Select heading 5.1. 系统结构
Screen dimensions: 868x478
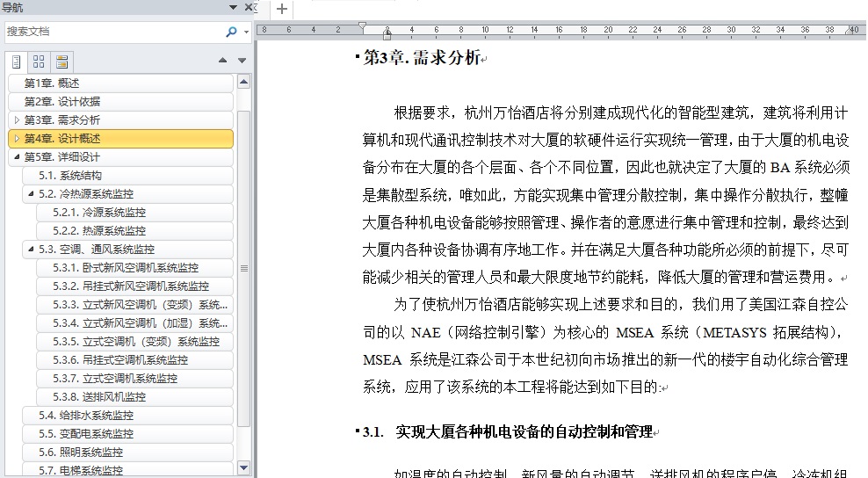click(128, 176)
